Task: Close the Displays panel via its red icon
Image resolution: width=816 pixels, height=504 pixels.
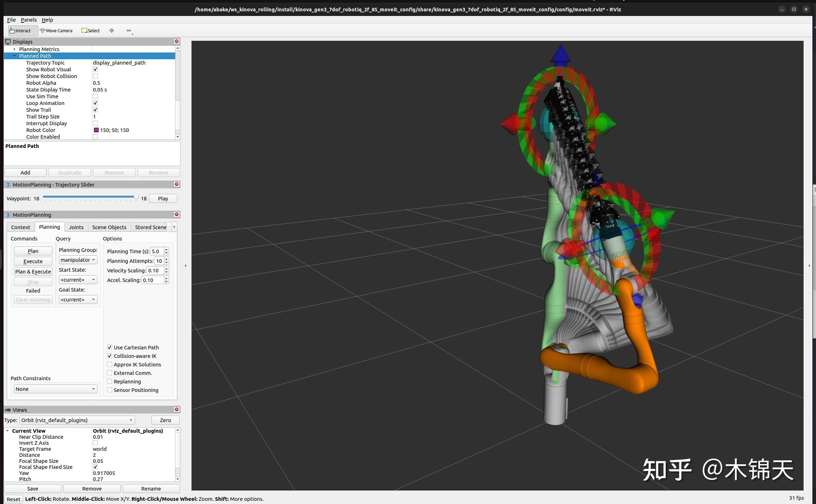Action: [x=177, y=41]
